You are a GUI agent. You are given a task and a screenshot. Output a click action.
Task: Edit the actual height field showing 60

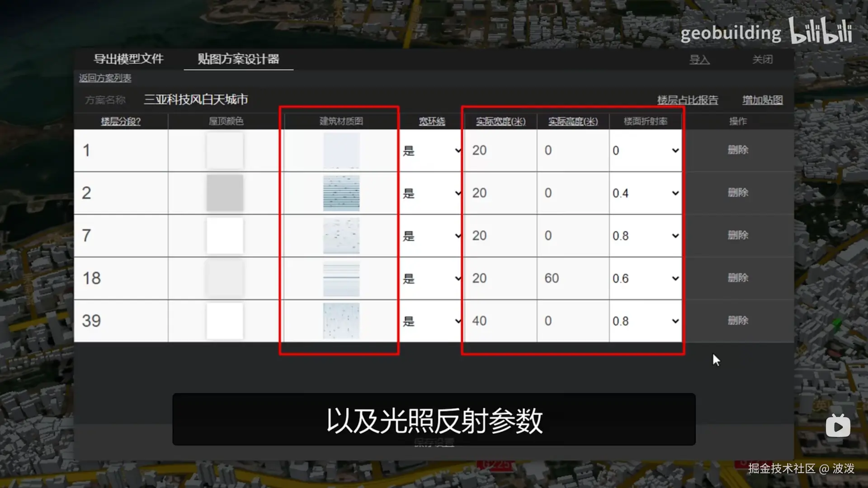(572, 278)
